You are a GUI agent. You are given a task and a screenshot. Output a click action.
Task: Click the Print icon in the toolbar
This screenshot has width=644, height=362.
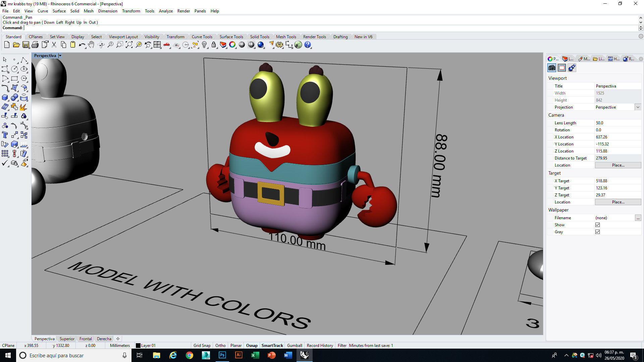(35, 45)
